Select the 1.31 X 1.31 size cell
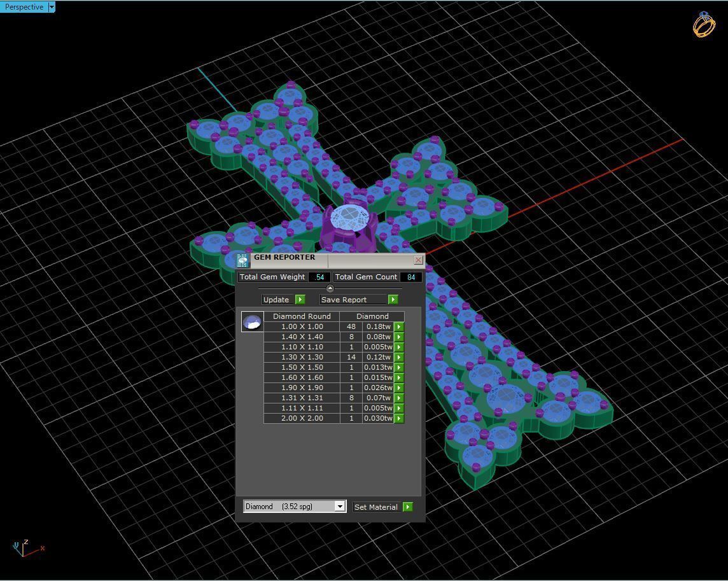 [302, 398]
